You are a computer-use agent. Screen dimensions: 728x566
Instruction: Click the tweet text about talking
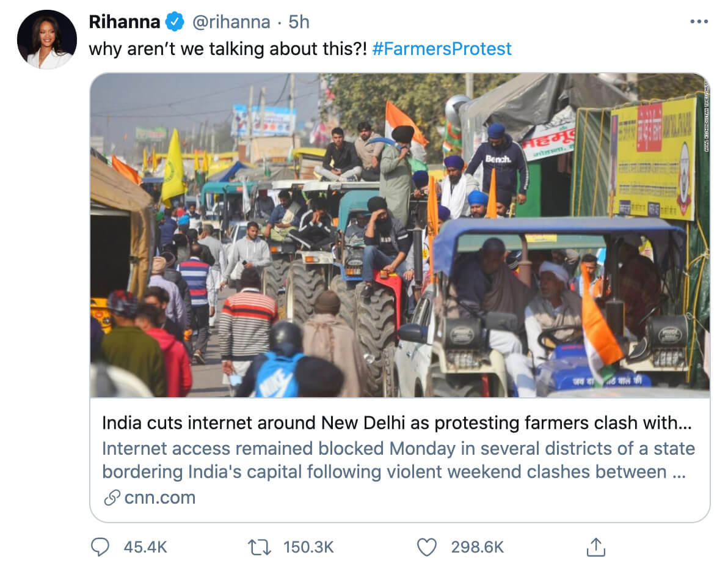[227, 49]
